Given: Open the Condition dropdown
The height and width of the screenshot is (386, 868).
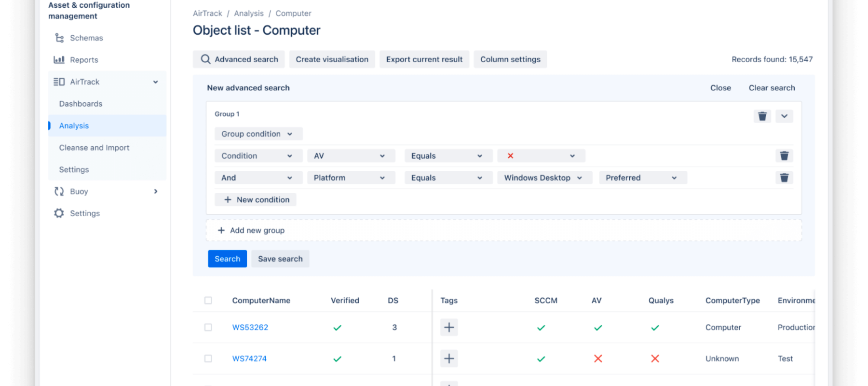Looking at the screenshot, I should (258, 156).
